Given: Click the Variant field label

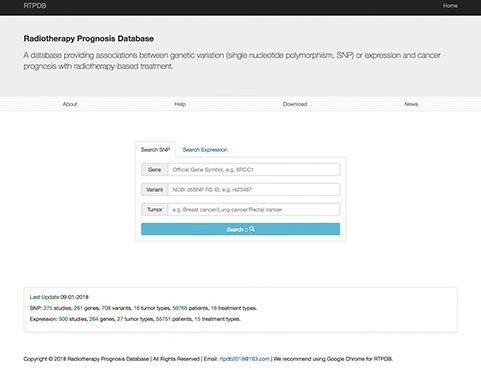Looking at the screenshot, I should [x=155, y=190].
